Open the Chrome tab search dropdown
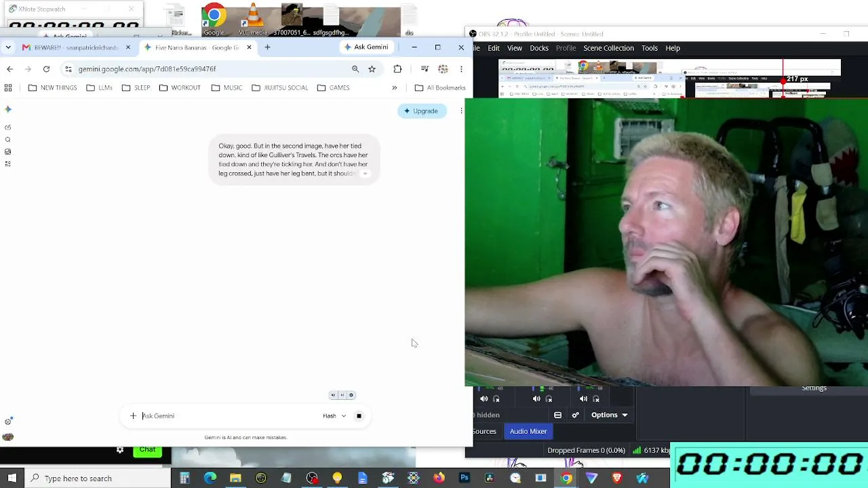This screenshot has width=868, height=488. 7,47
